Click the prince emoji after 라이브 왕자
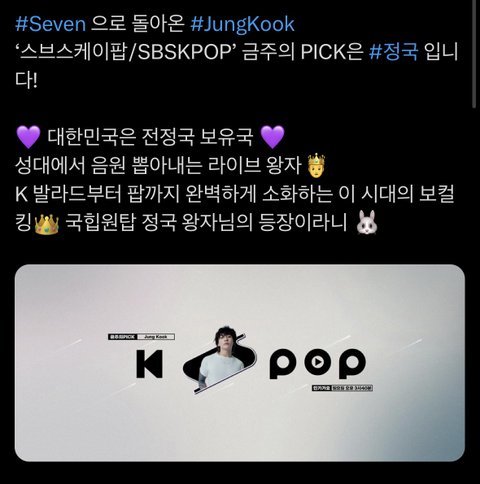The width and height of the screenshot is (480, 484). (316, 166)
